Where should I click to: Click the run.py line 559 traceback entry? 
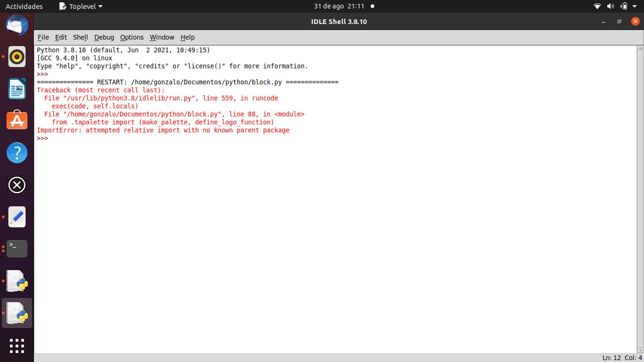pyautogui.click(x=161, y=98)
